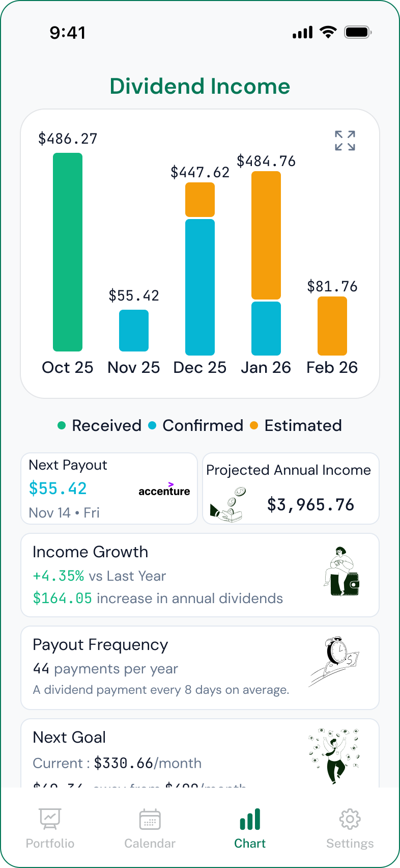Select the Chart tab icon

(250, 820)
